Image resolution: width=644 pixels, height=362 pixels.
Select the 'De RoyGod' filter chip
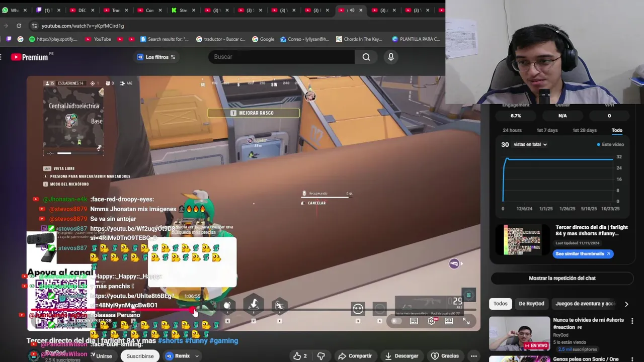pyautogui.click(x=531, y=304)
